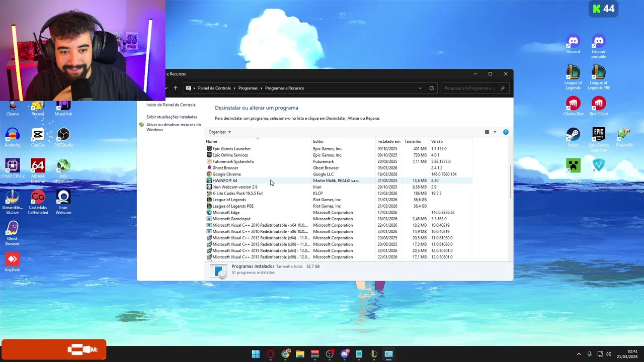Select the League of Legends PBE desktop icon
The width and height of the screenshot is (644, 362).
coord(598,78)
